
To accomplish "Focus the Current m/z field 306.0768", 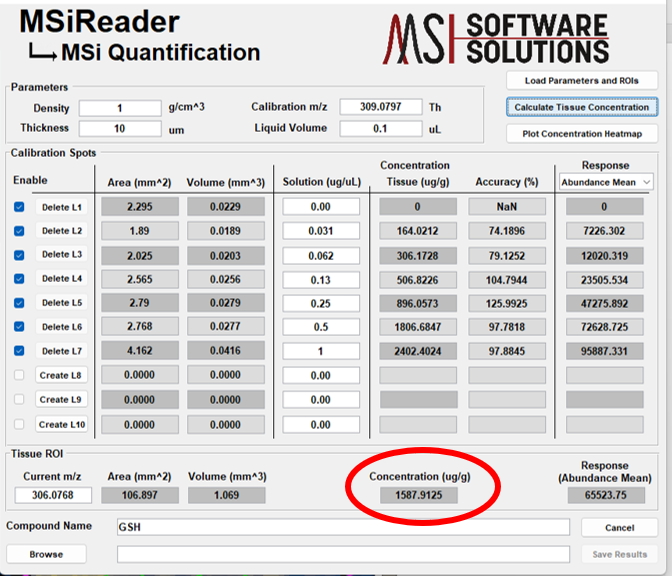I will click(x=53, y=495).
